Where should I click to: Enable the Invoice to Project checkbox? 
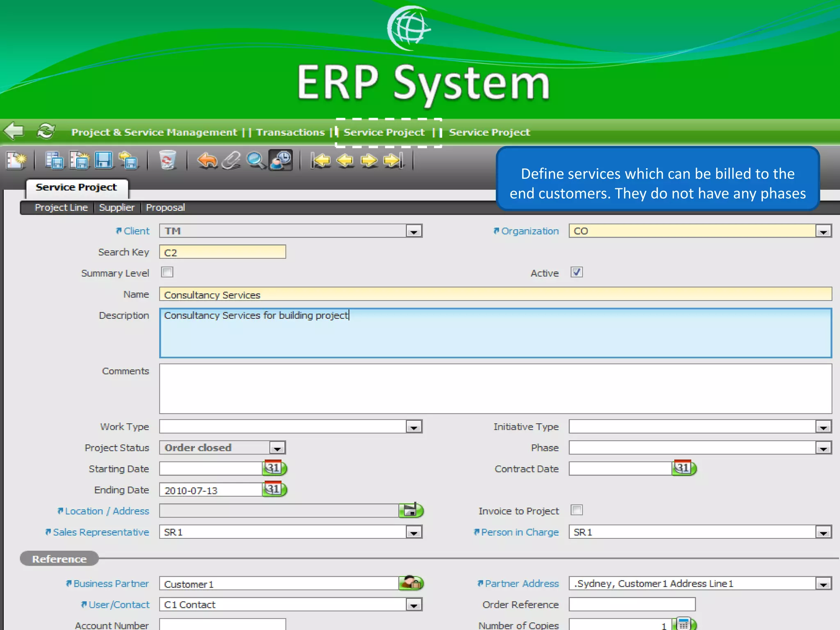click(x=577, y=510)
